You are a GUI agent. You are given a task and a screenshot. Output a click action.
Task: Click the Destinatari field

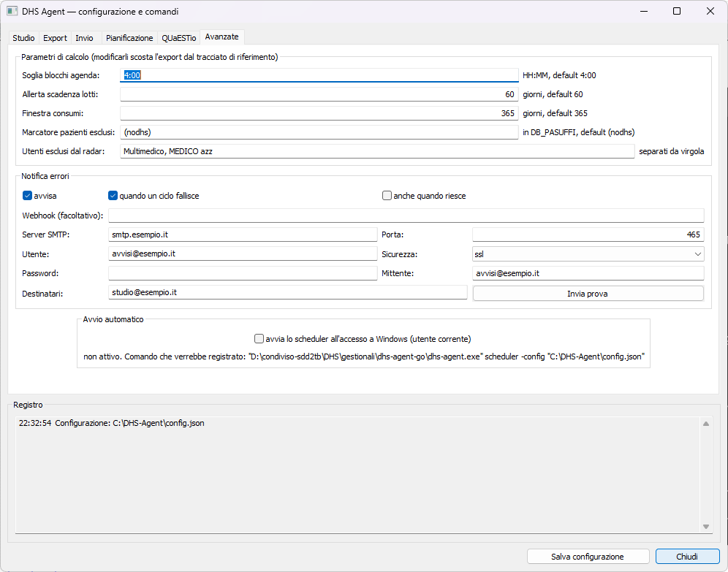(x=288, y=293)
